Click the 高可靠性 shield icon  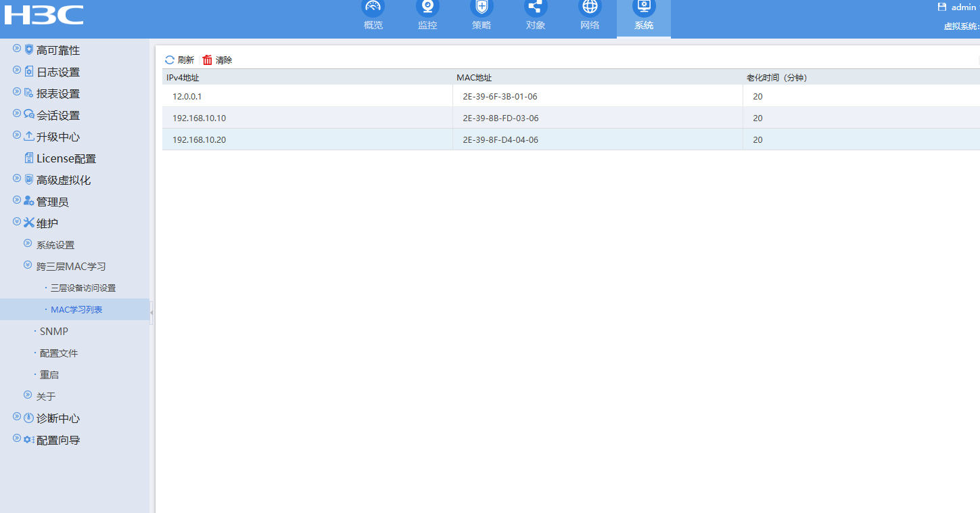(29, 49)
